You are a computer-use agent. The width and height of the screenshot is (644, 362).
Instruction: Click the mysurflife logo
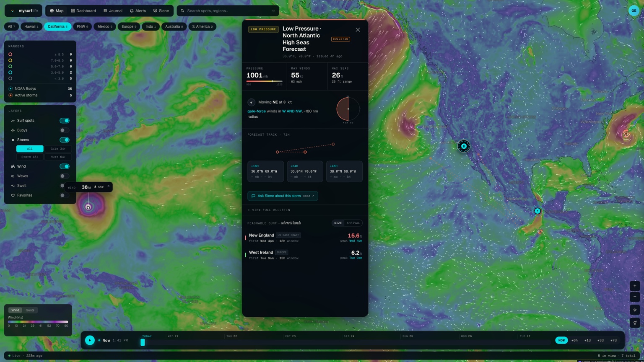click(x=24, y=10)
